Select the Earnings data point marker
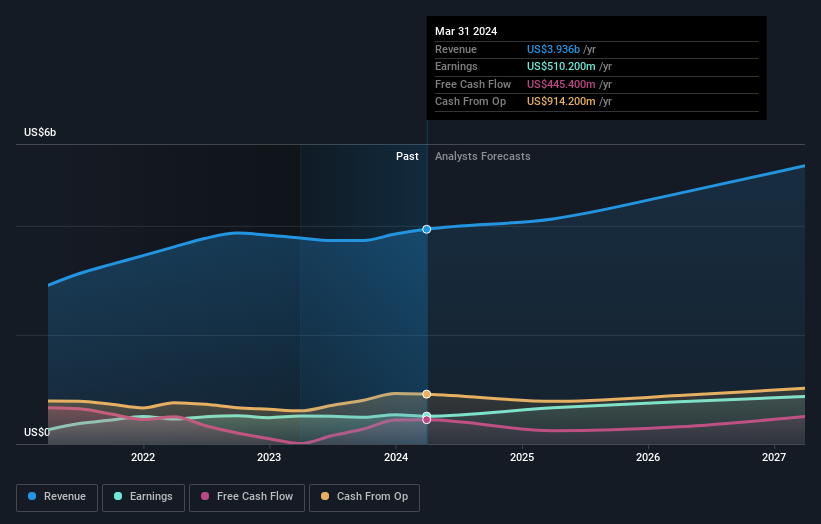This screenshot has height=524, width=821. point(427,416)
